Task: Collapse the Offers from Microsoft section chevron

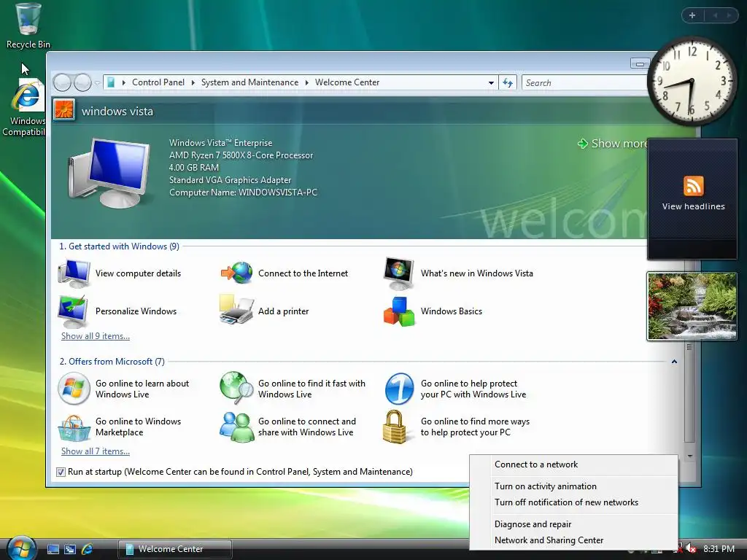Action: (x=674, y=362)
